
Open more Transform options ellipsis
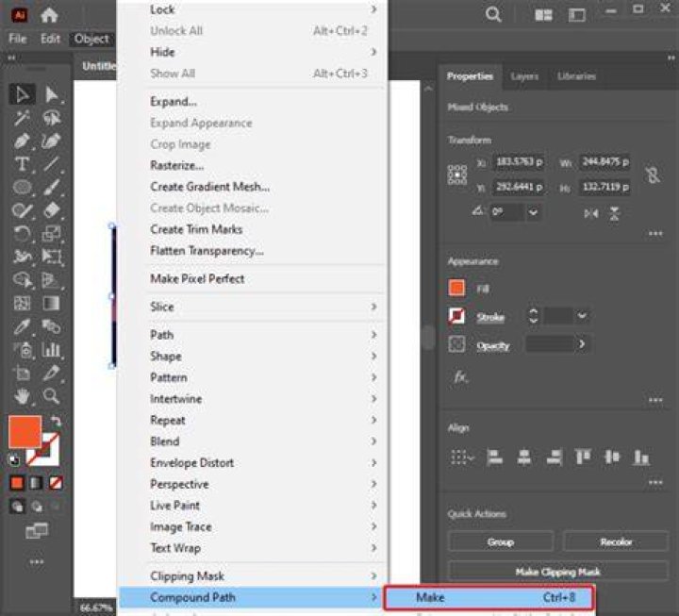(655, 234)
